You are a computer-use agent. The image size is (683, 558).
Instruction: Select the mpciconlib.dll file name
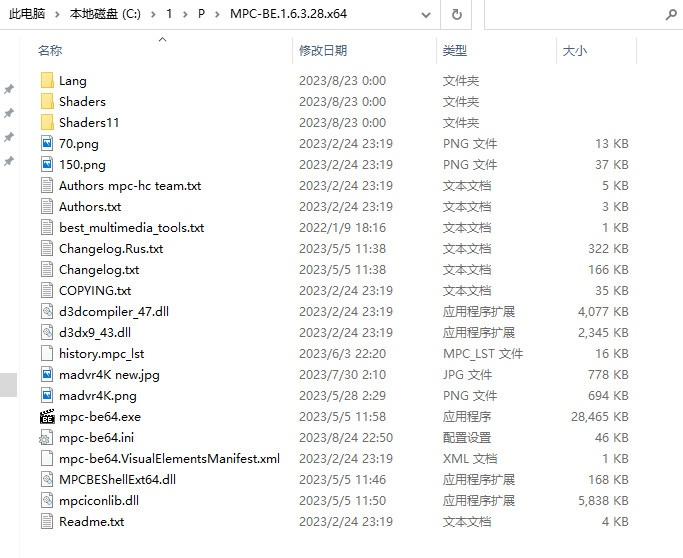tap(99, 501)
